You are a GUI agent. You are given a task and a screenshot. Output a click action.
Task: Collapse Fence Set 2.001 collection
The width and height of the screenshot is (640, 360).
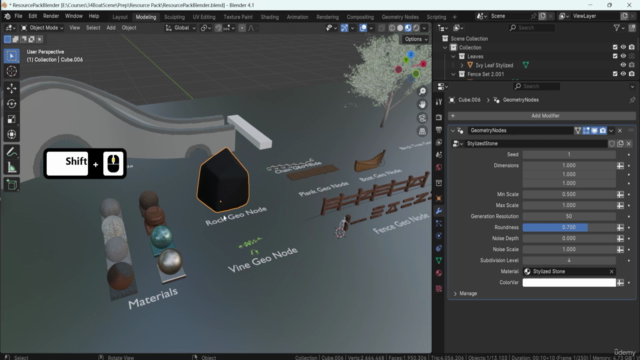coord(453,74)
